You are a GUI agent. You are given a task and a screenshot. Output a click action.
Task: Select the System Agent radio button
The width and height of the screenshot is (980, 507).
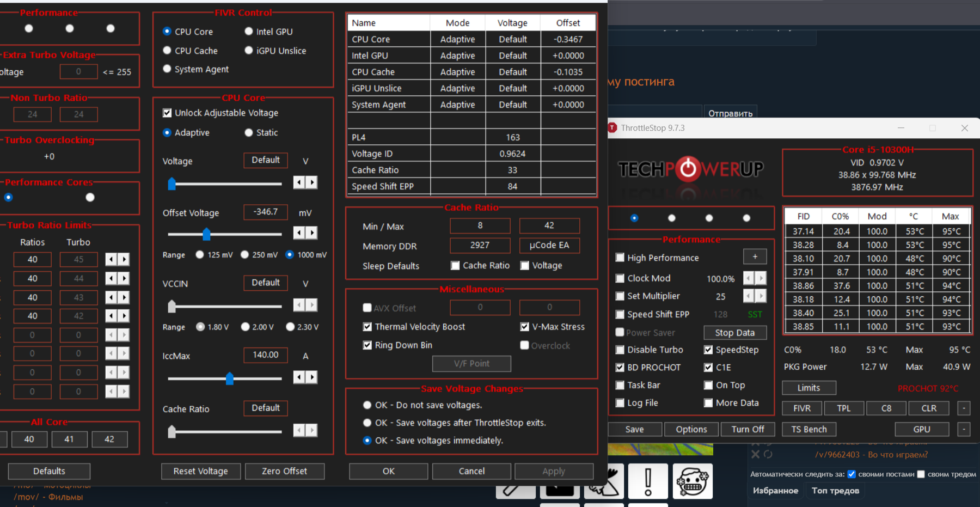click(167, 69)
